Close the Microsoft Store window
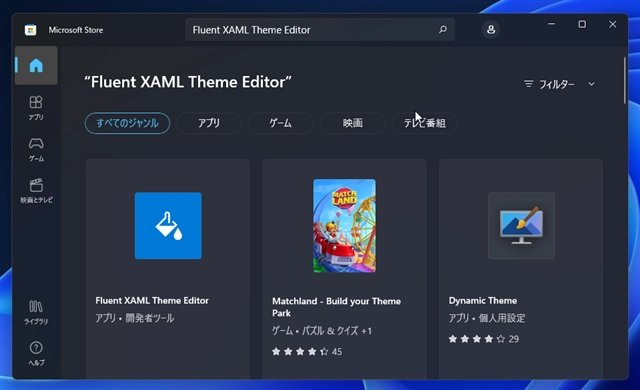This screenshot has width=640, height=390. coord(613,24)
